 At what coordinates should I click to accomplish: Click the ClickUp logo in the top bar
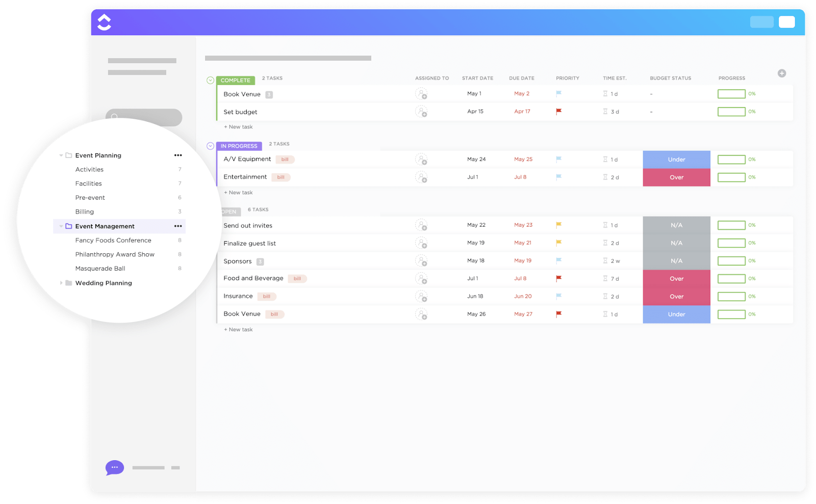pyautogui.click(x=105, y=22)
